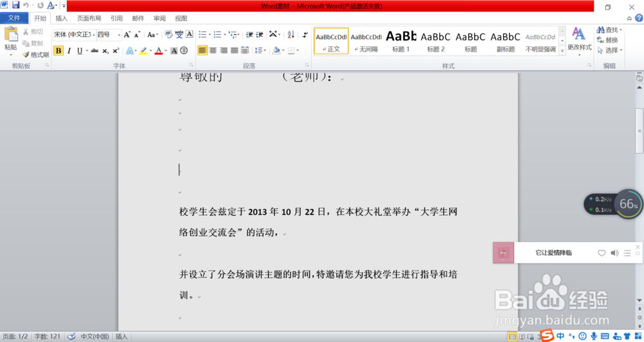The image size is (644, 342).
Task: Click Replace (替换) button
Action: coord(608,40)
